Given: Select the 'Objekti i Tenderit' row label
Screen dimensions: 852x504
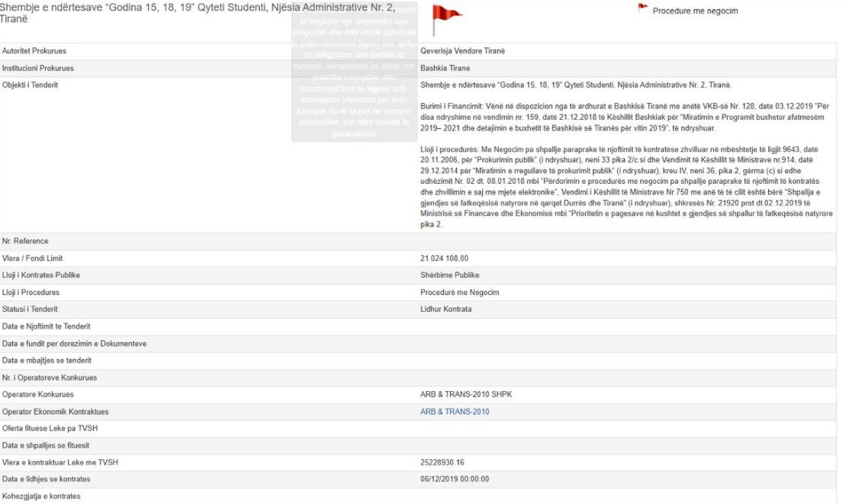Looking at the screenshot, I should [31, 85].
